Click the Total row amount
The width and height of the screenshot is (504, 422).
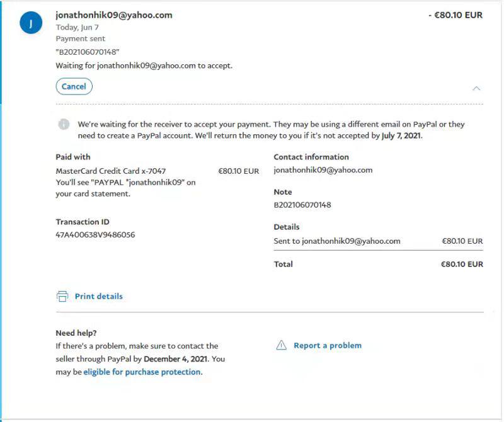(x=461, y=265)
